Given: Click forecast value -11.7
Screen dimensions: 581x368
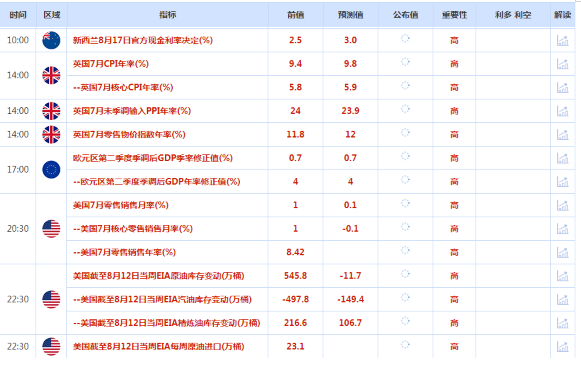Looking at the screenshot, I should pyautogui.click(x=350, y=276).
